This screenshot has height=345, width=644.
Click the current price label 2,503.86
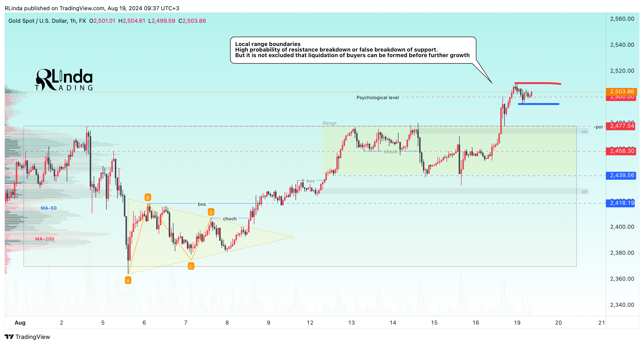point(621,92)
